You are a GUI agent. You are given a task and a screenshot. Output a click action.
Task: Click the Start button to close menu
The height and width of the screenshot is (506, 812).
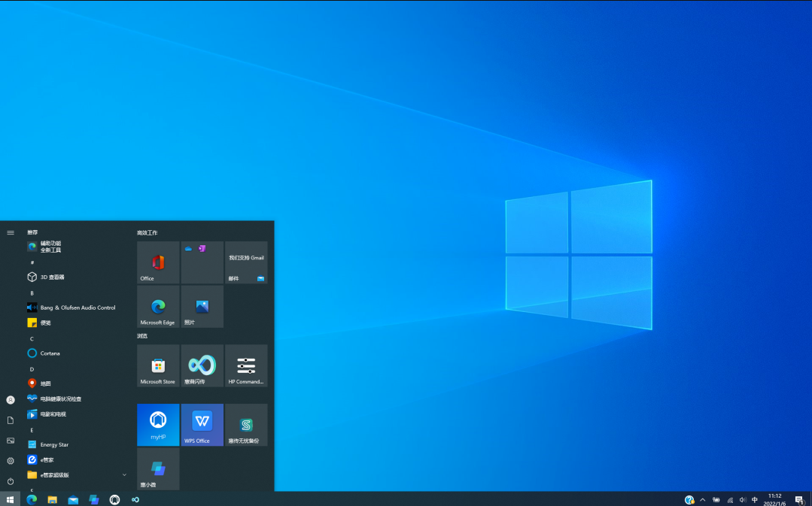click(11, 499)
